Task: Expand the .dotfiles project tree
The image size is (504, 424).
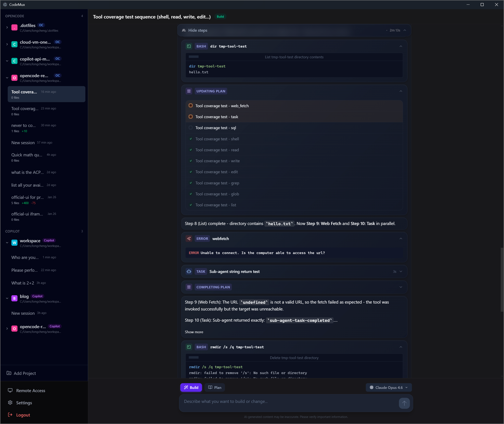Action: click(x=7, y=27)
